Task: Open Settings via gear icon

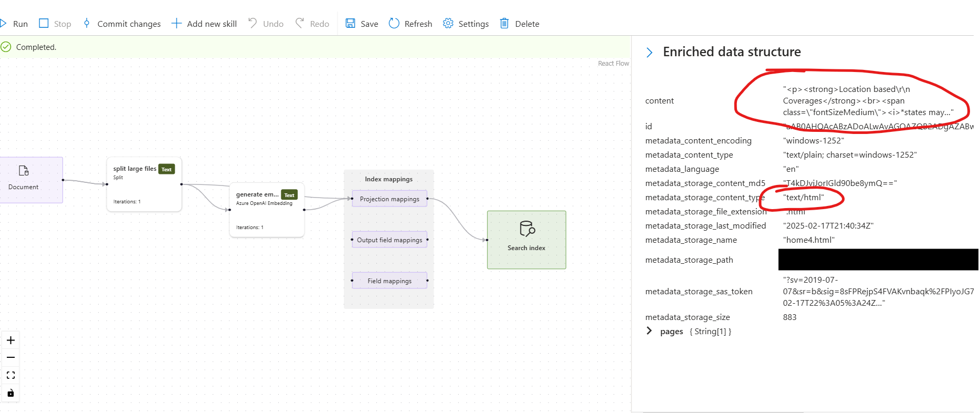Action: pos(448,23)
